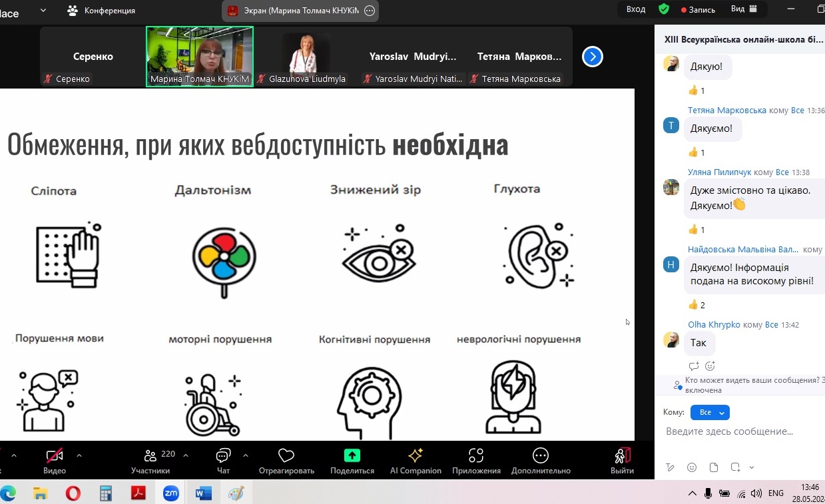Show next participants with blue arrow button
This screenshot has height=504, width=825.
click(592, 57)
